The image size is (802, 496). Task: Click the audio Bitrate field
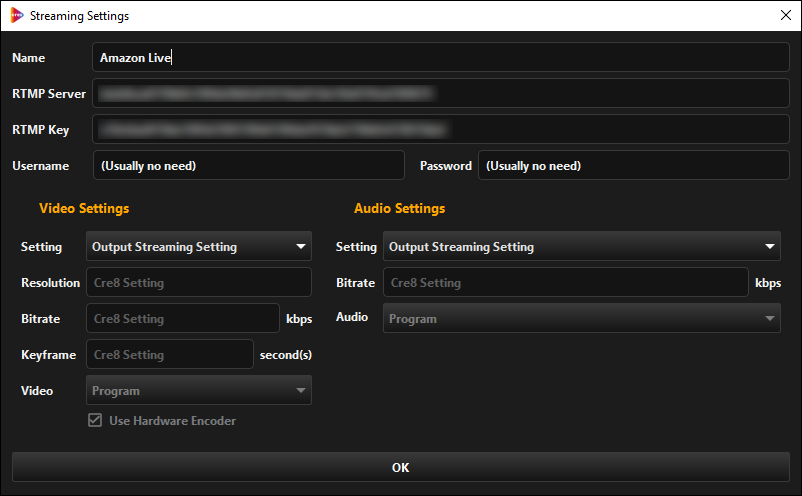[566, 282]
